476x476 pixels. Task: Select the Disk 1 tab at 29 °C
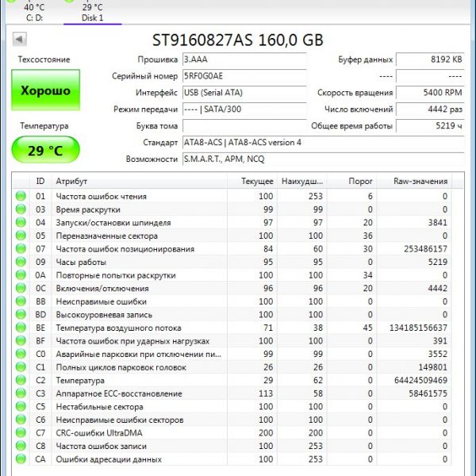point(92,12)
